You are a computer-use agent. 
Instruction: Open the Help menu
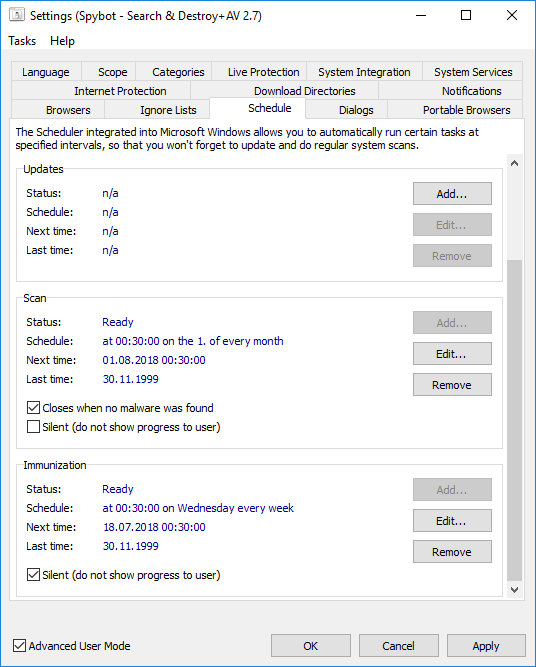pos(62,41)
